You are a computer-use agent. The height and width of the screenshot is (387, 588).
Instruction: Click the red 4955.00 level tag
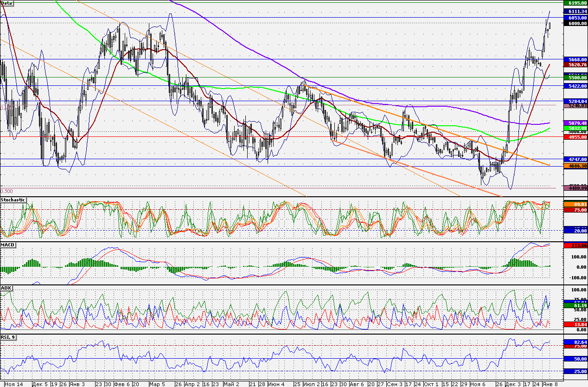coord(575,137)
